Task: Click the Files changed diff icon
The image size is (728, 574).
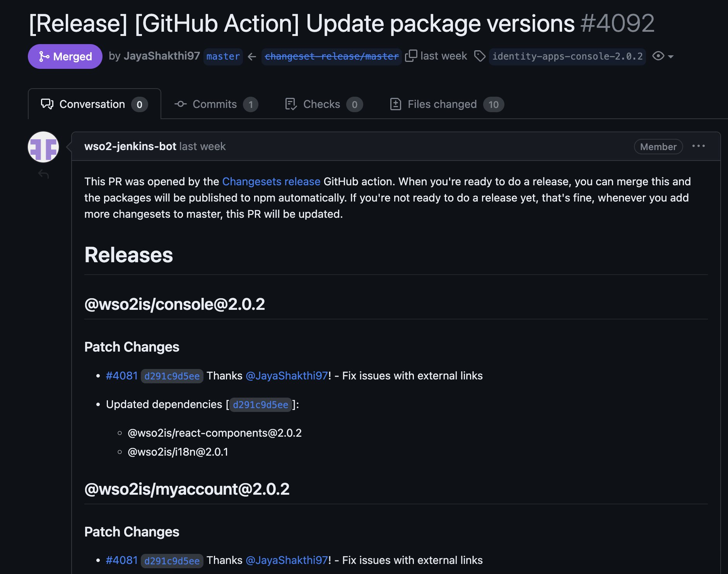Action: click(x=396, y=104)
